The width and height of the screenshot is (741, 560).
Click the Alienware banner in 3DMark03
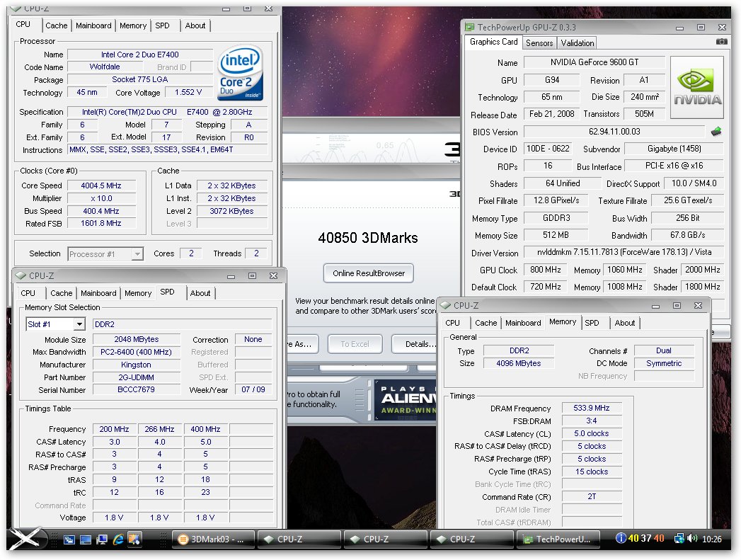(x=405, y=399)
